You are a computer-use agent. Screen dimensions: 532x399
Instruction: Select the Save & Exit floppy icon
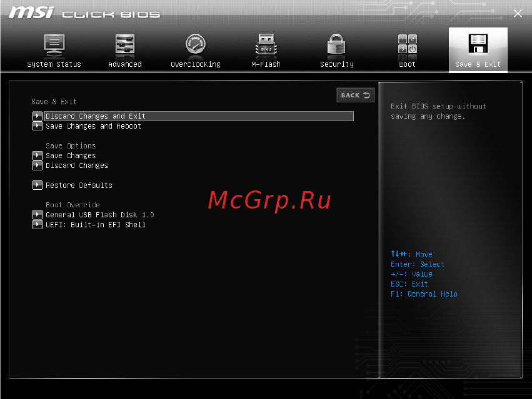click(478, 44)
